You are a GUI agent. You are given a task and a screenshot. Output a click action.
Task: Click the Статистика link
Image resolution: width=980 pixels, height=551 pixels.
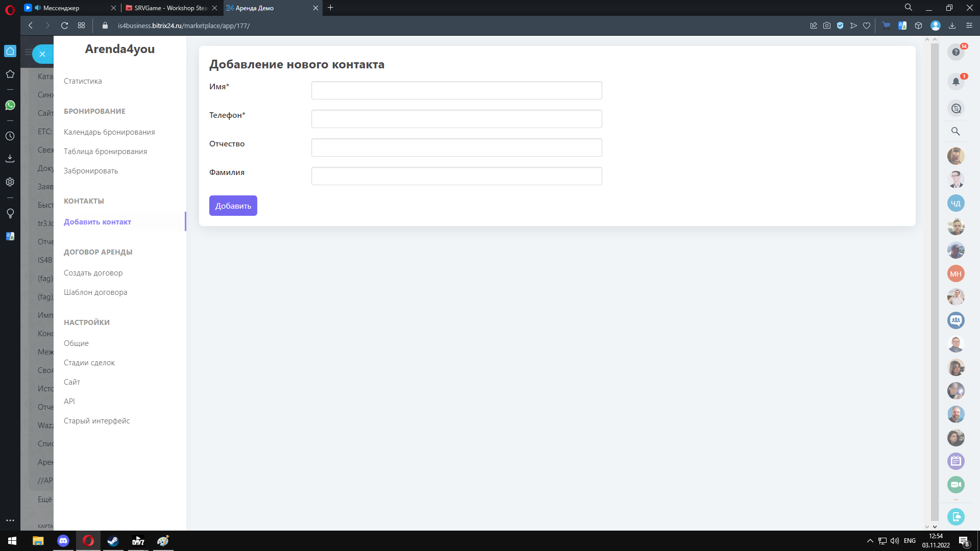(x=83, y=81)
